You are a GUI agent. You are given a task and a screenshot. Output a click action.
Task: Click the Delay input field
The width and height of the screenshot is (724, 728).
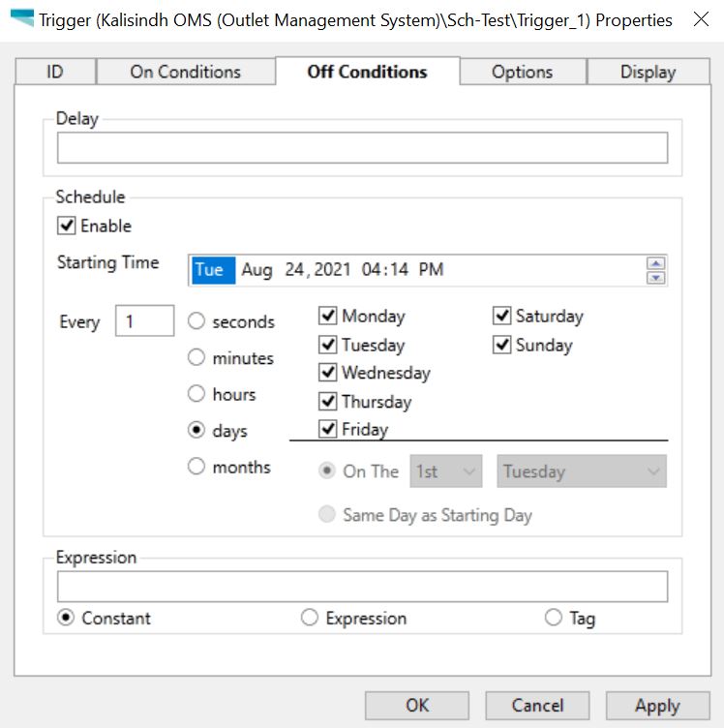pos(362,148)
